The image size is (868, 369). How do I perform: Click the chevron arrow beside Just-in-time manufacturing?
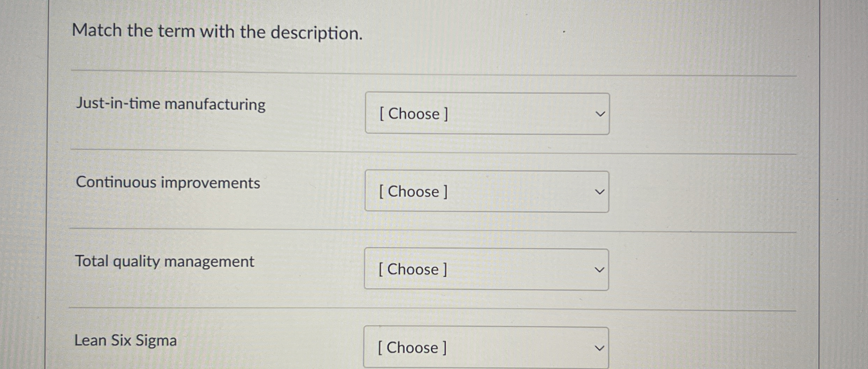pyautogui.click(x=600, y=114)
